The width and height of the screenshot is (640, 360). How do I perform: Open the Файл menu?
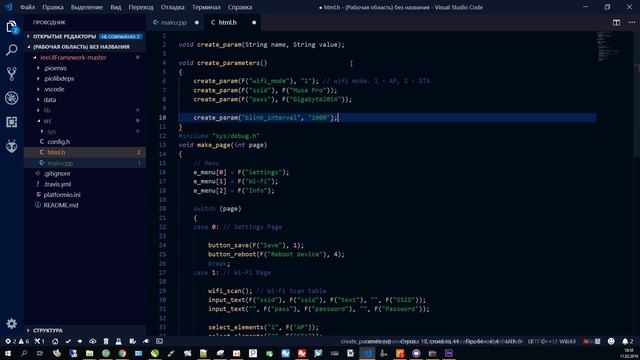[27, 7]
